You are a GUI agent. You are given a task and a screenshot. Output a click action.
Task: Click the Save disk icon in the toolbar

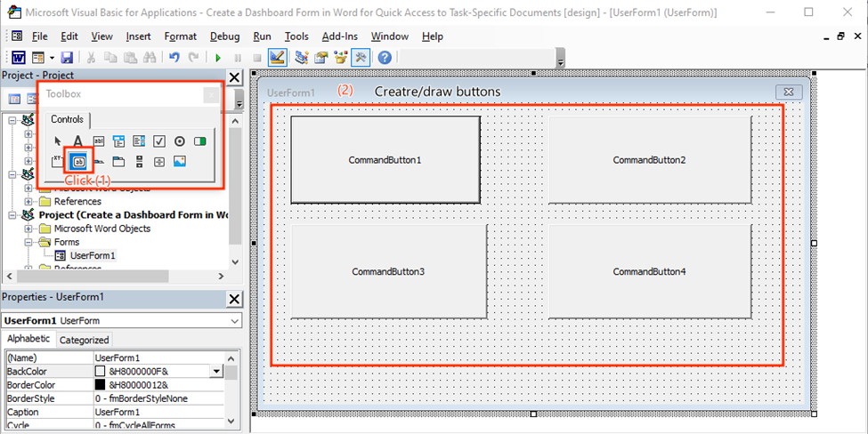[67, 58]
